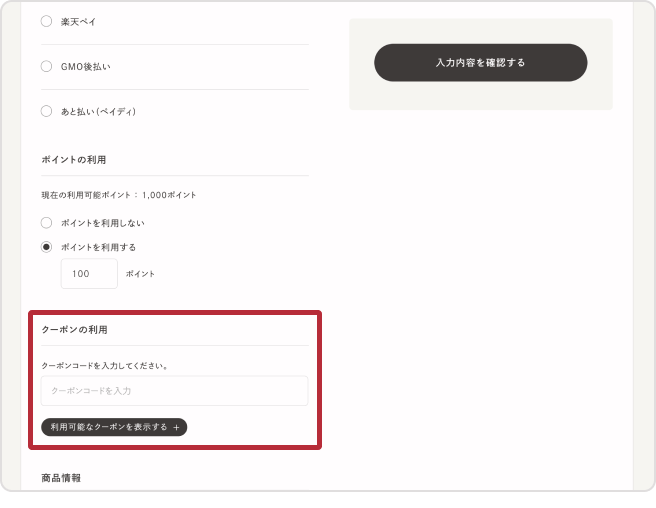Click the ポイントを利用する label text
Viewport: 656px width, 508px height.
tap(98, 247)
